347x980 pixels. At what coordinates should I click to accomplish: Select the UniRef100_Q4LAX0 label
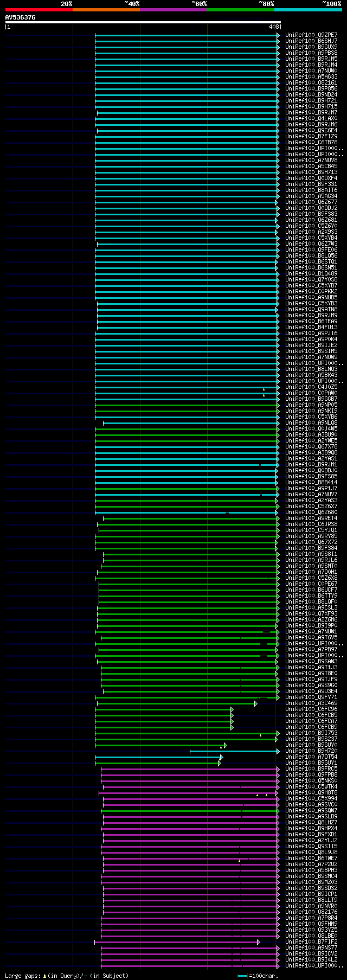[311, 118]
